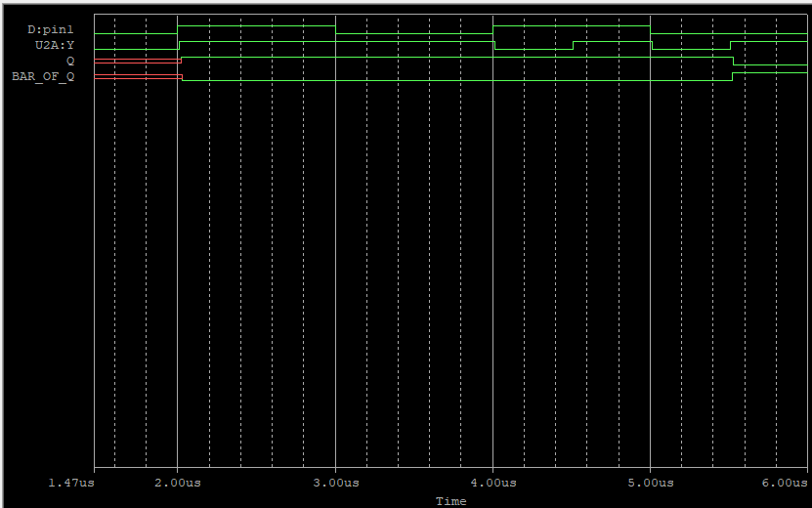Click the 3.00us time axis label
The width and height of the screenshot is (812, 508).
click(x=335, y=483)
